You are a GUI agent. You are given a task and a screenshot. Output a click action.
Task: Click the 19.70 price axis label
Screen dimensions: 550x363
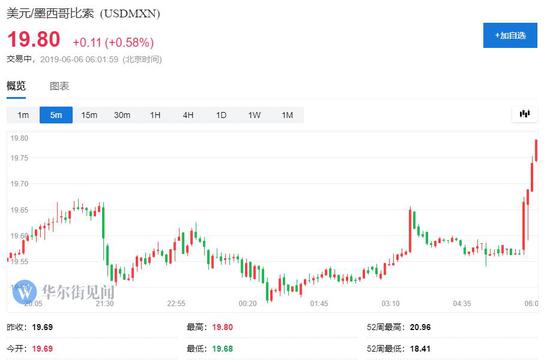[19, 183]
